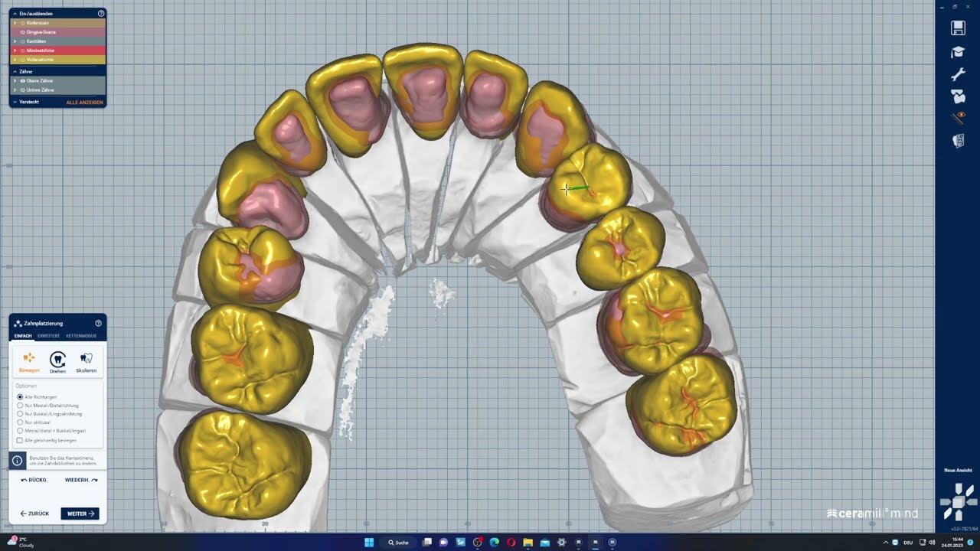Select Nur Mesial-/Distalrichtung option
Image resolution: width=980 pixels, height=551 pixels.
[x=20, y=406]
